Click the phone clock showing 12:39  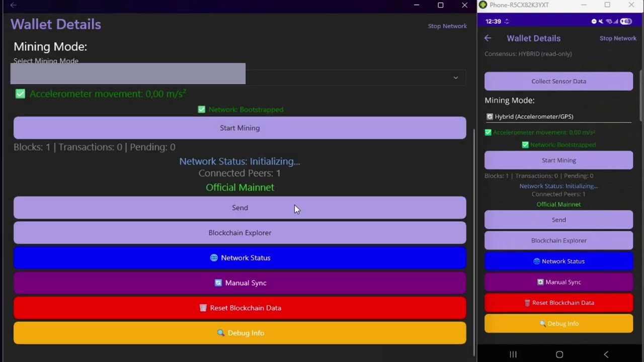[493, 22]
